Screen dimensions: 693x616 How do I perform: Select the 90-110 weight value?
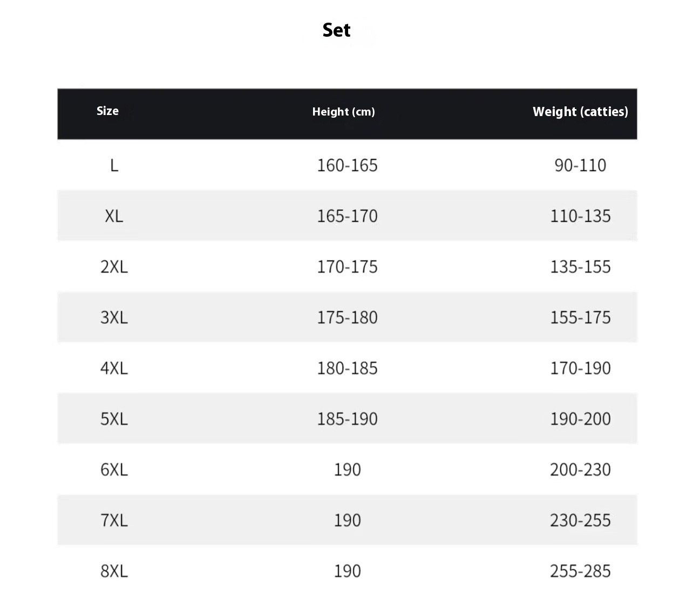pos(580,165)
